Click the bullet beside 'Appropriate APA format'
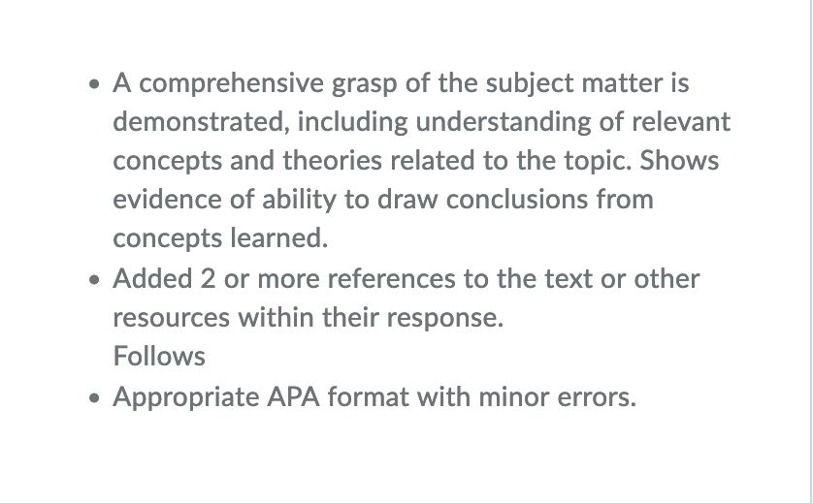813x504 pixels. [x=94, y=397]
